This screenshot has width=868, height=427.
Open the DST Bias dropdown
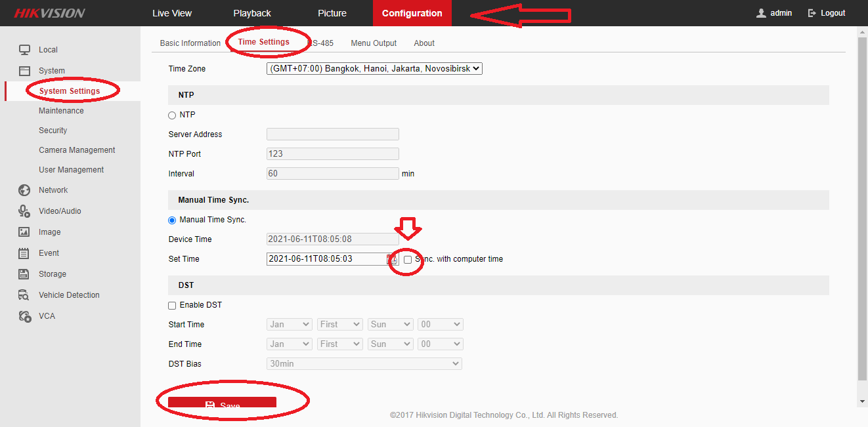pos(364,364)
